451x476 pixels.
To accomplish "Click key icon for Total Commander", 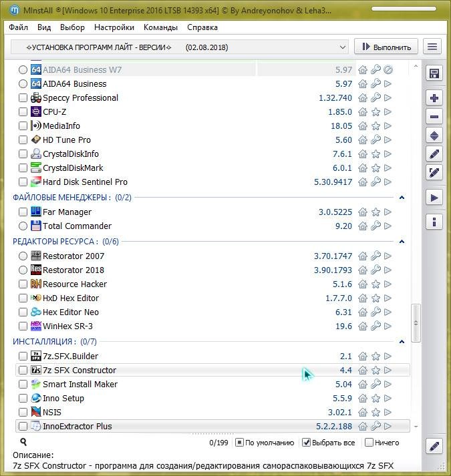I will pyautogui.click(x=375, y=226).
